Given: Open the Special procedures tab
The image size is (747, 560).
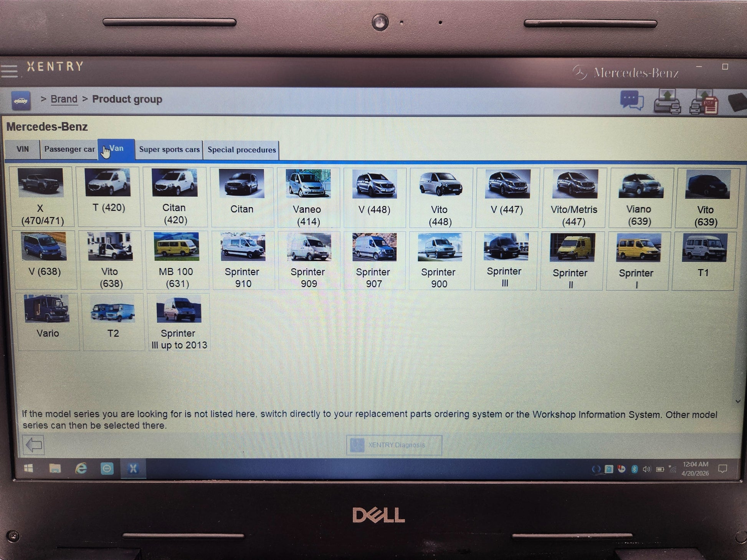Looking at the screenshot, I should [x=242, y=150].
